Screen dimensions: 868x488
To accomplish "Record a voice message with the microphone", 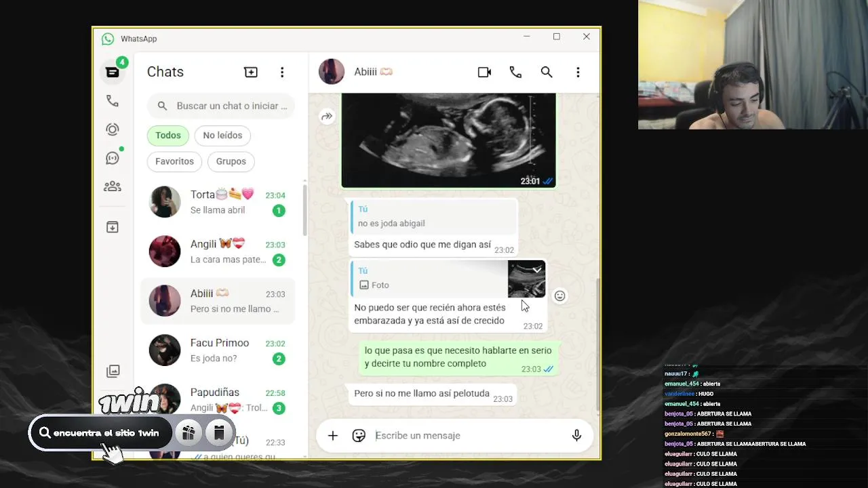I will click(x=576, y=436).
